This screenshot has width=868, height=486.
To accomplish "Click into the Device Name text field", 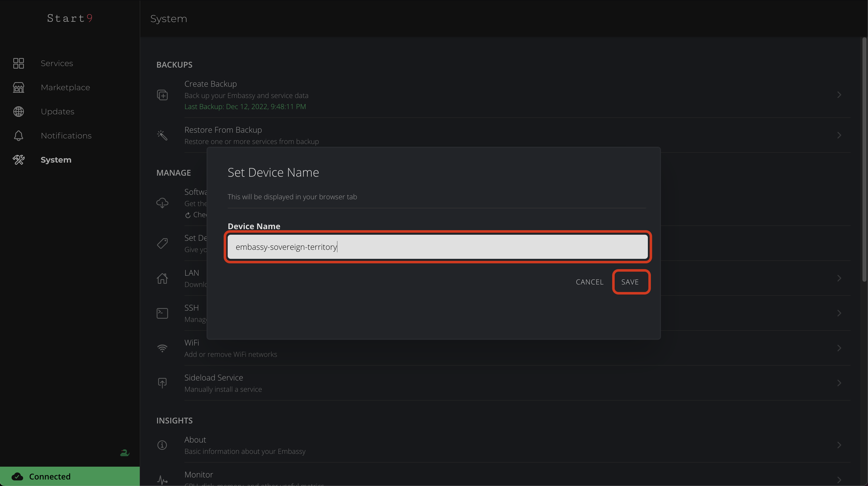I will click(x=437, y=247).
